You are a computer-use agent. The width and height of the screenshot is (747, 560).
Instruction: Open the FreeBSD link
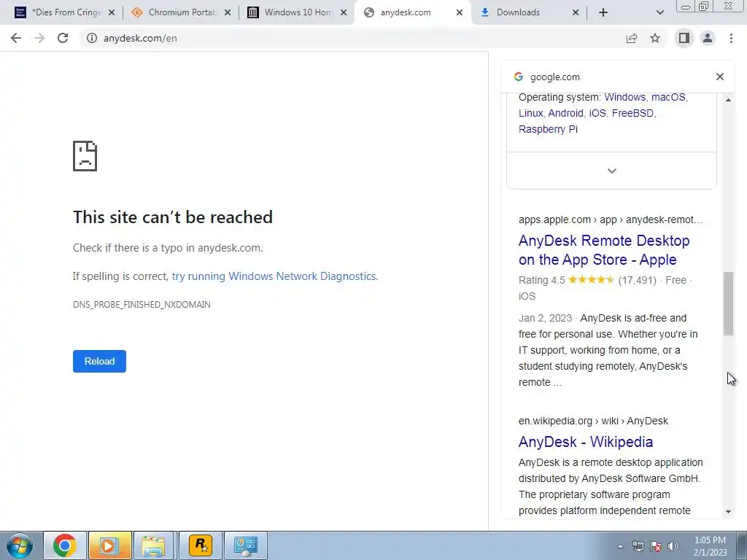[x=632, y=113]
